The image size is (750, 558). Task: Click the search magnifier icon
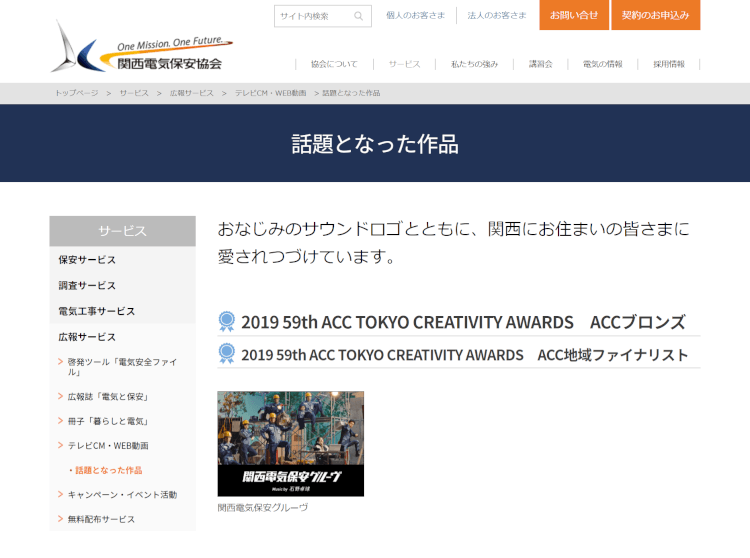tap(358, 16)
